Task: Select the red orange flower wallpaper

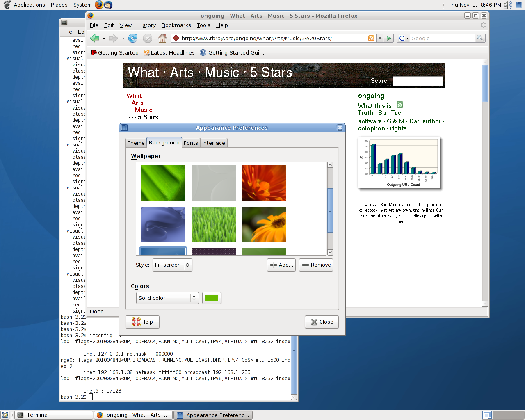Action: [x=264, y=183]
